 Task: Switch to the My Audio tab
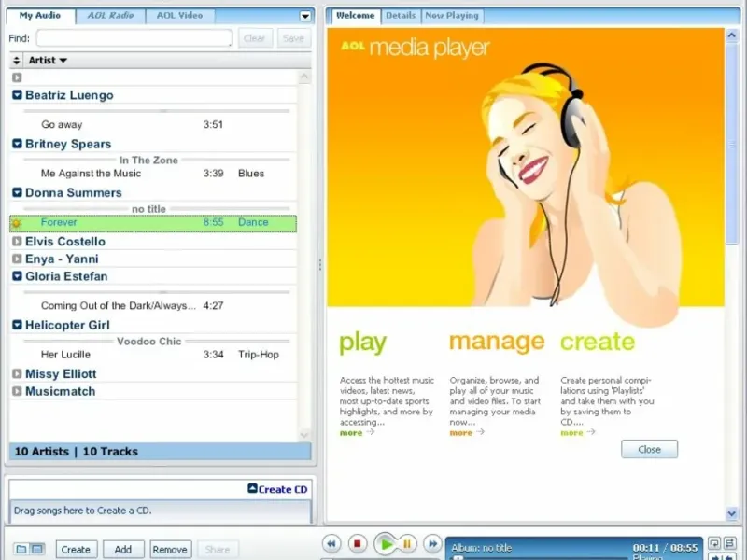click(40, 16)
